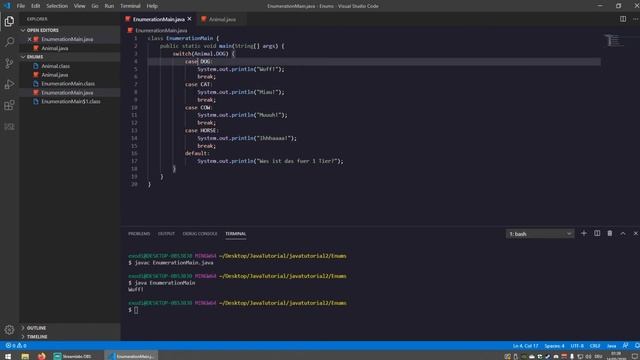Change encoding via UTF-8 status
This screenshot has width=640, height=360.
tap(577, 346)
